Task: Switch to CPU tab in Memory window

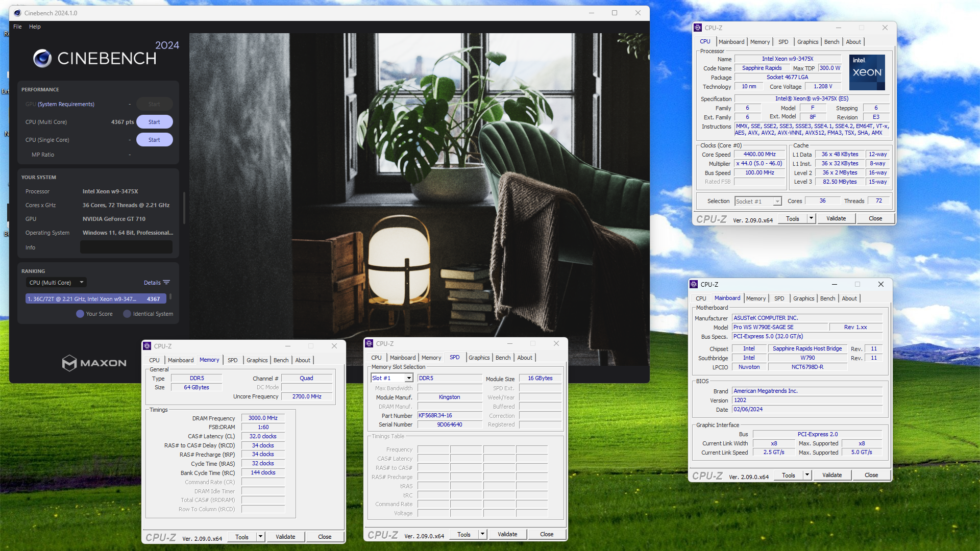Action: [x=154, y=360]
